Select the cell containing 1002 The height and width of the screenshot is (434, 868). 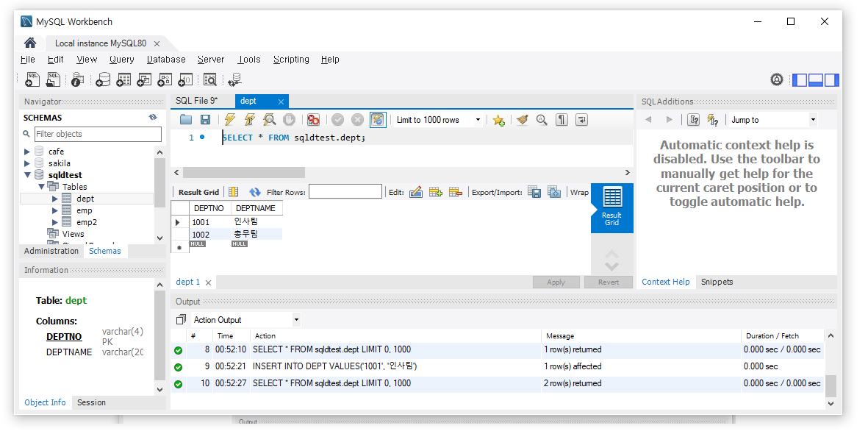point(209,234)
